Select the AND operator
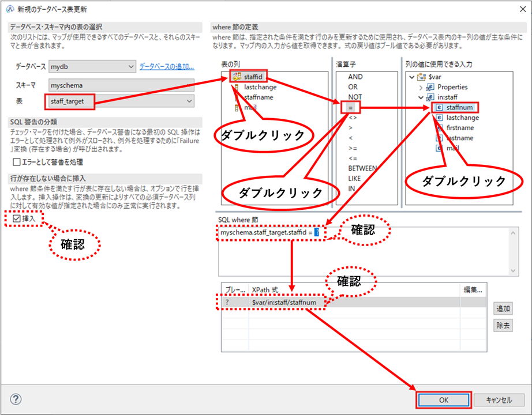Image resolution: width=532 pixels, height=415 pixels. pos(355,77)
